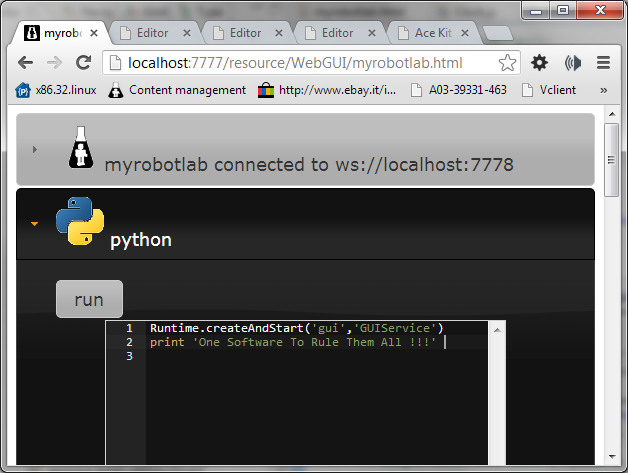This screenshot has height=473, width=628.
Task: Show more bookmarks with chevron
Action: coord(603,91)
